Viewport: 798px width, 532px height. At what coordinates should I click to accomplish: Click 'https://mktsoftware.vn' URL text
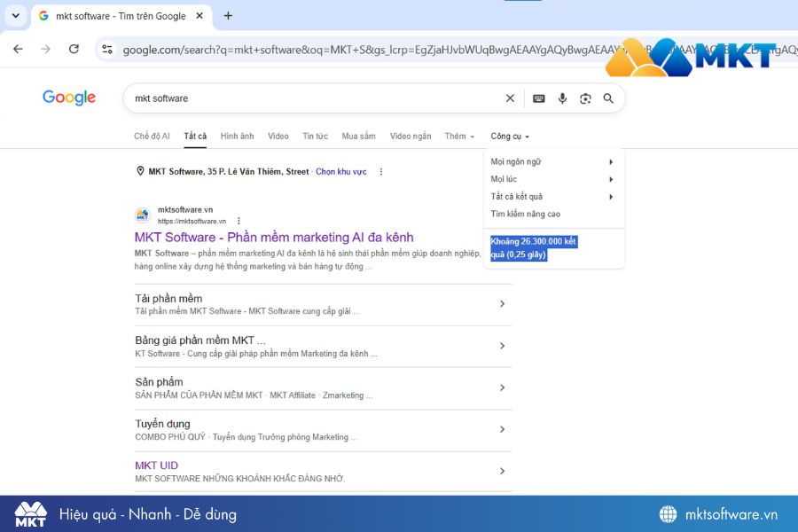(192, 221)
